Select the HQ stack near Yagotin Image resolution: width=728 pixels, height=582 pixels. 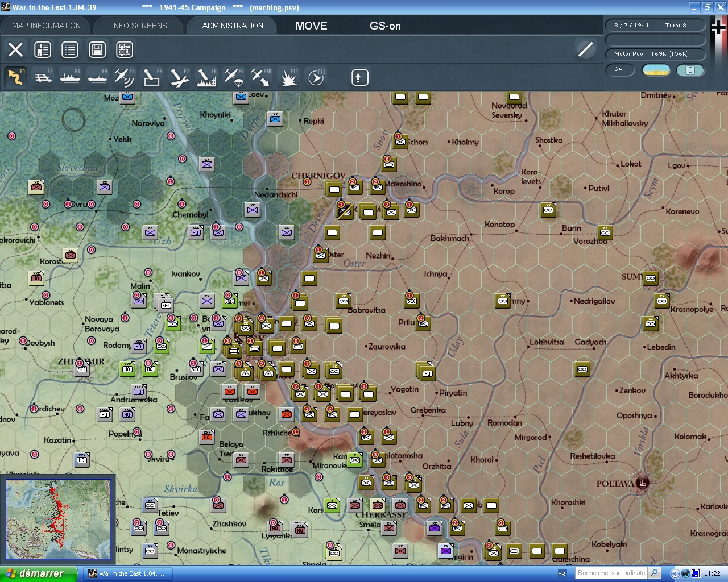click(427, 372)
